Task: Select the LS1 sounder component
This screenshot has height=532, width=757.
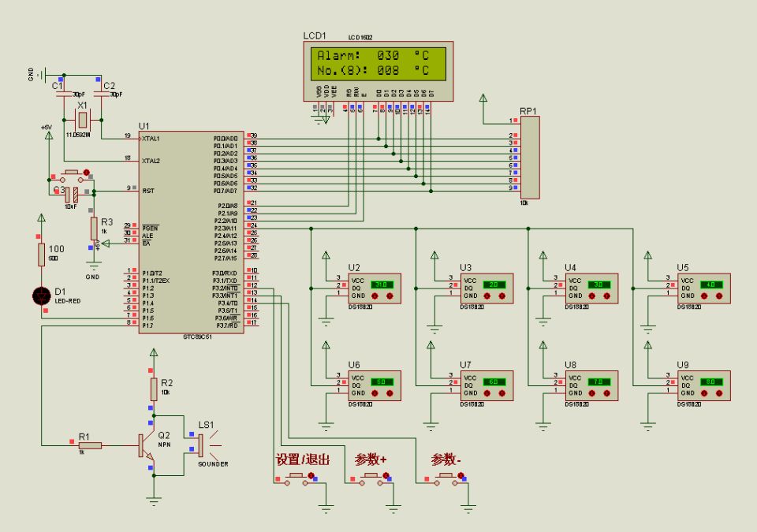Action: (x=209, y=445)
